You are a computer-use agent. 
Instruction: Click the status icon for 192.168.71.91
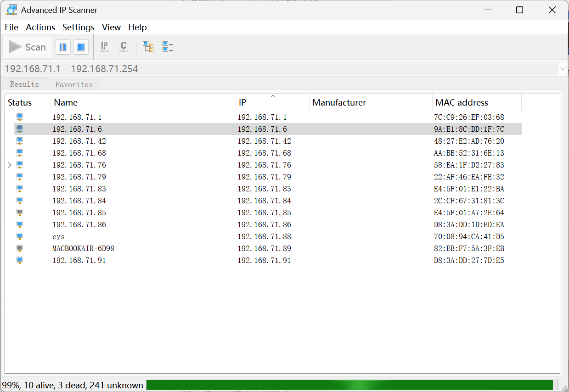coord(20,260)
